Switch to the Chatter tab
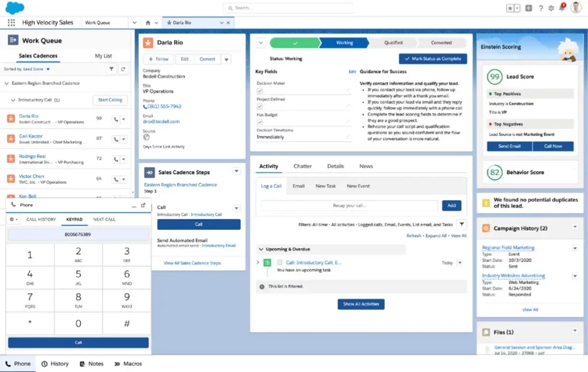Viewport: 588px width, 372px height. pyautogui.click(x=303, y=166)
